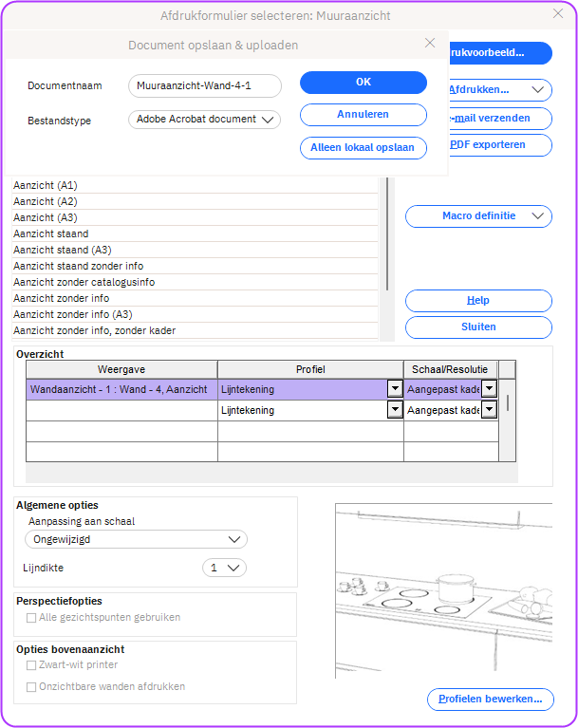Open Schaal arrow in second overview row

click(x=489, y=410)
